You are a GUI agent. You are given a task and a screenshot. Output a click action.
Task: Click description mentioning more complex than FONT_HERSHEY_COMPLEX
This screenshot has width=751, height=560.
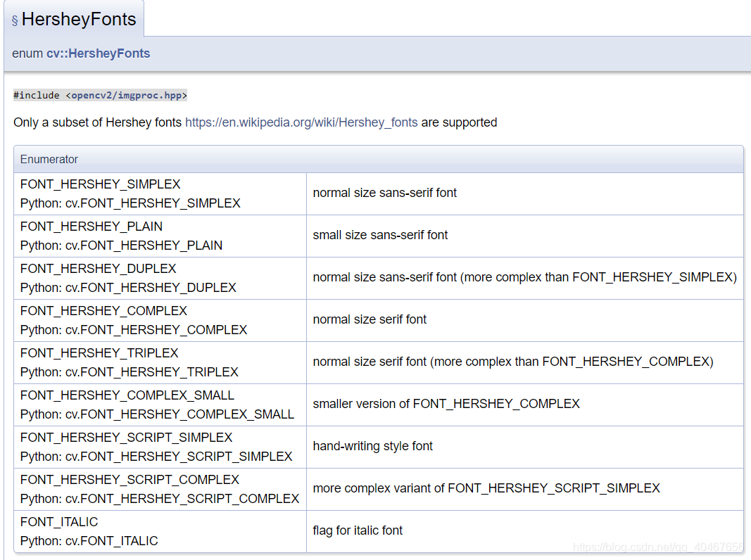coord(513,362)
